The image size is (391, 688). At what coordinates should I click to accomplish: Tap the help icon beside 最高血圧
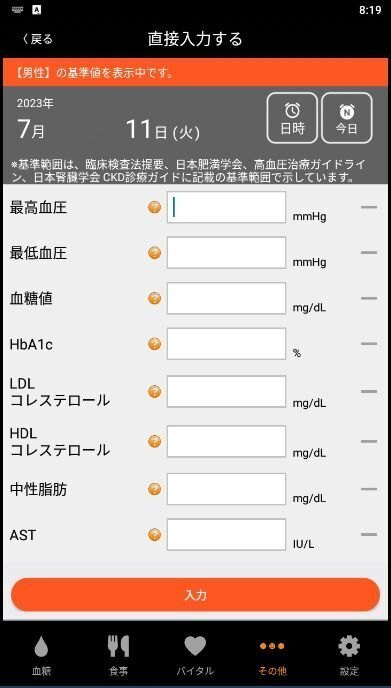point(154,207)
